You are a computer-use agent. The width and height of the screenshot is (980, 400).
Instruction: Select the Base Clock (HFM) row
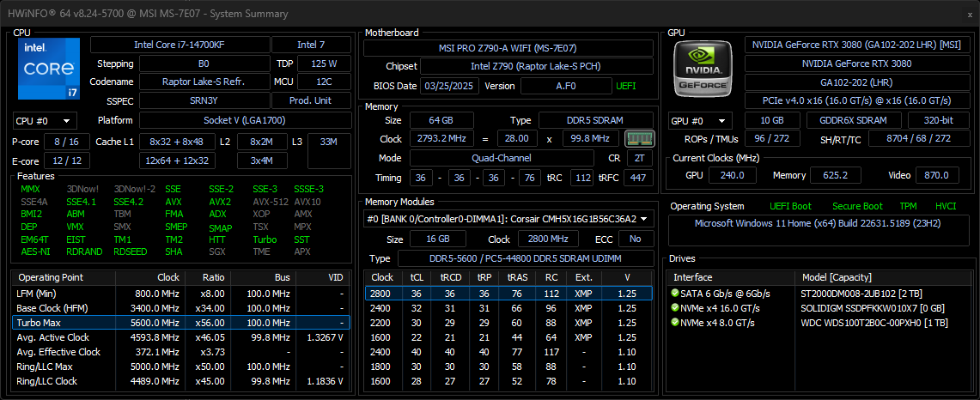point(180,308)
